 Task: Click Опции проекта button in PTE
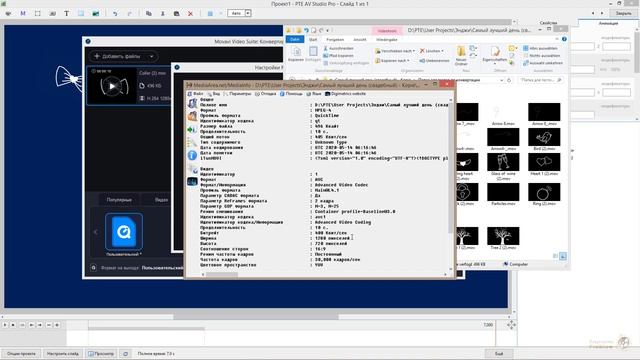[x=21, y=353]
